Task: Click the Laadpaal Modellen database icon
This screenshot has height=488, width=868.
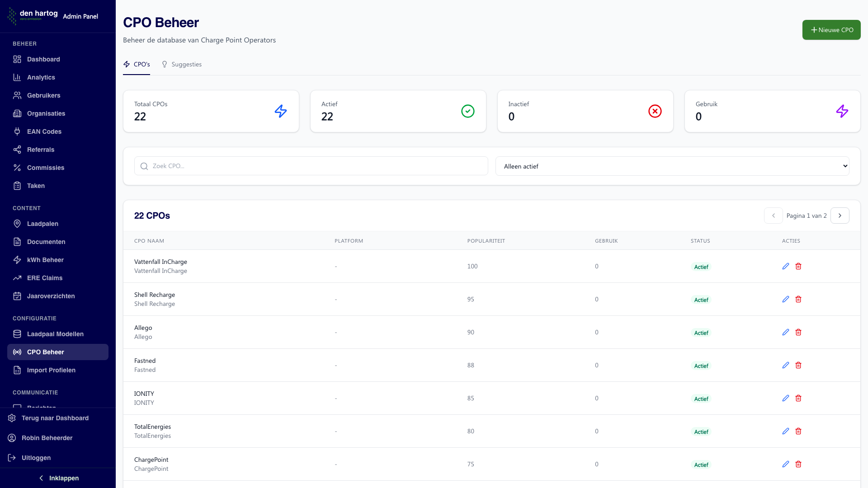Action: pos(17,334)
